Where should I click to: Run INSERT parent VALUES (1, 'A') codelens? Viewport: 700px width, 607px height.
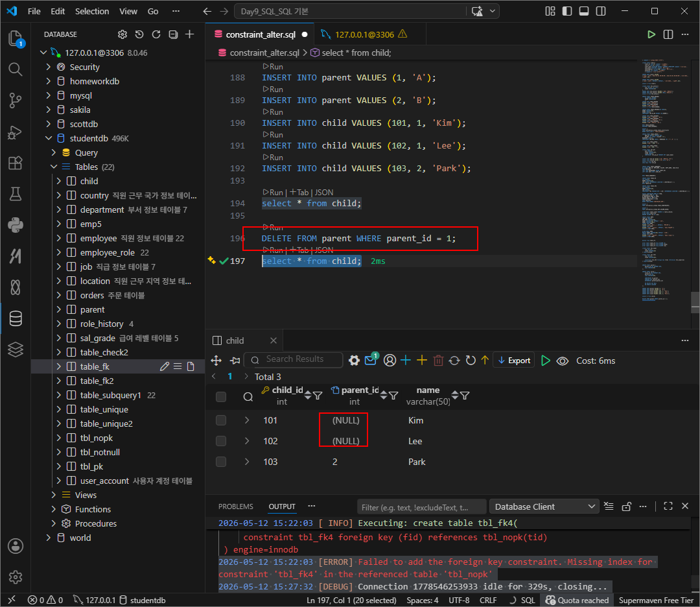point(273,67)
